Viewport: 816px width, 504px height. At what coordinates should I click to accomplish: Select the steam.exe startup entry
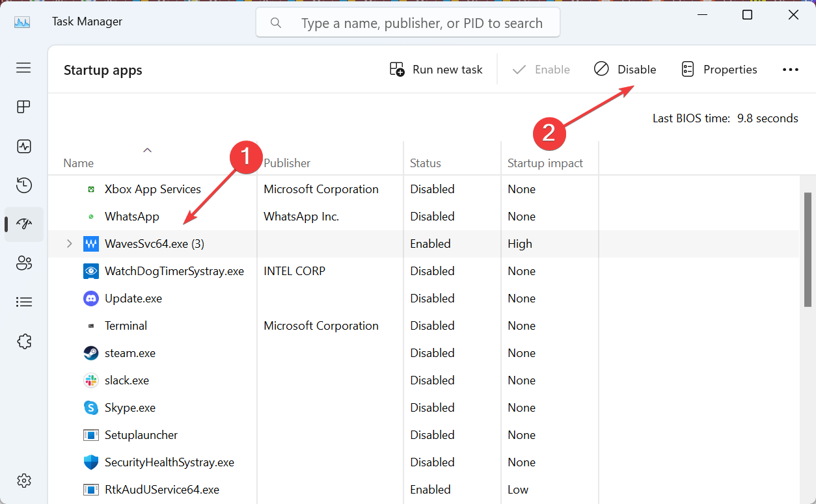point(130,353)
